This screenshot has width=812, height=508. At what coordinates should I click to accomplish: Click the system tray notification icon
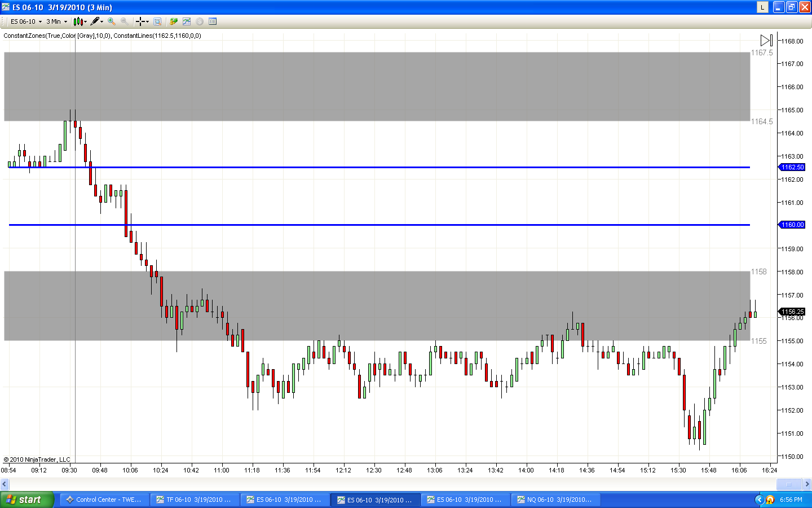pos(770,500)
